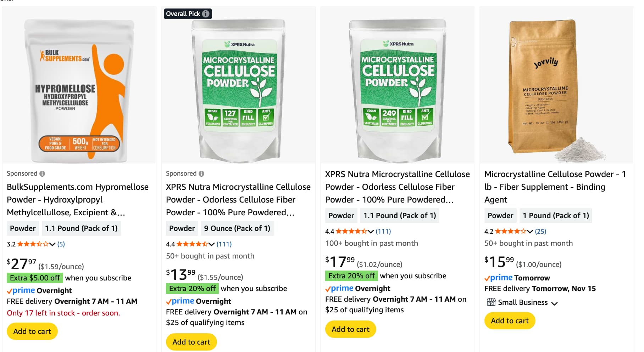
Task: Select 1.1 Pound option on Hypromellose listing
Action: (81, 228)
